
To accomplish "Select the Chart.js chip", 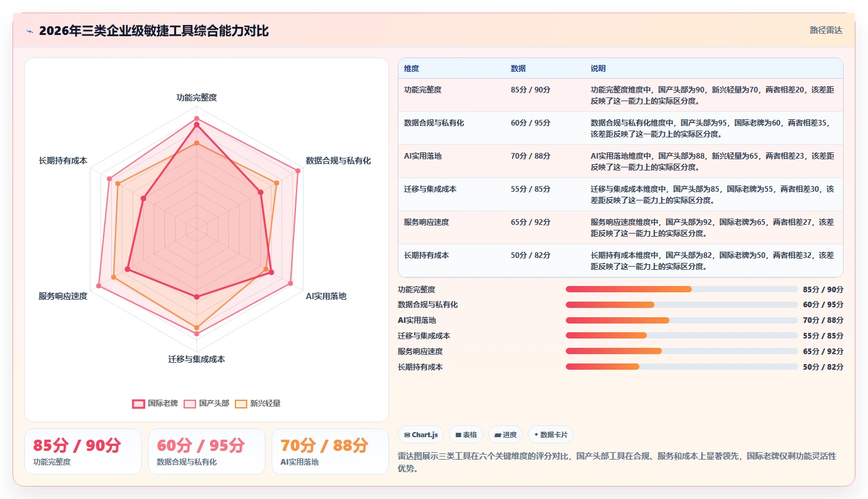I will (421, 435).
